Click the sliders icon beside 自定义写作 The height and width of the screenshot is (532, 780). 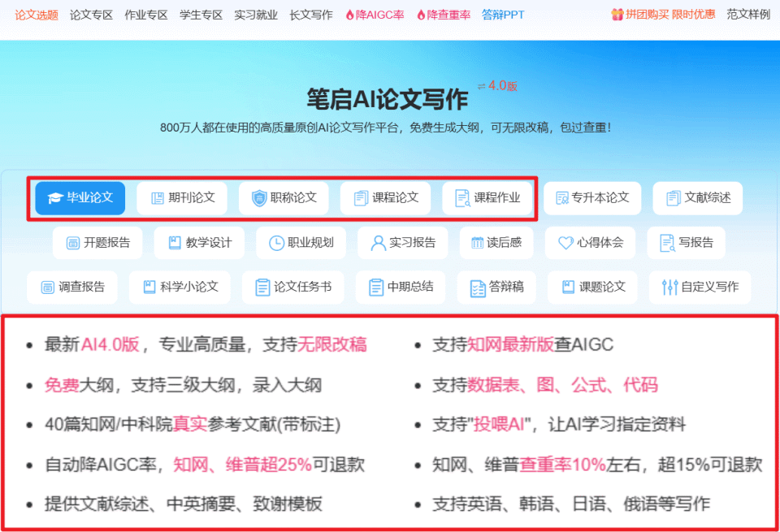[x=669, y=288]
